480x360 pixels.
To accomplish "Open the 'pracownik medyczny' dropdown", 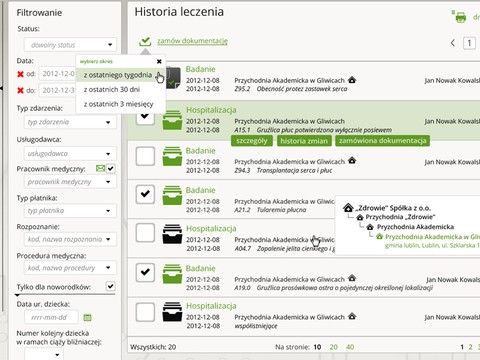I will click(x=70, y=182).
